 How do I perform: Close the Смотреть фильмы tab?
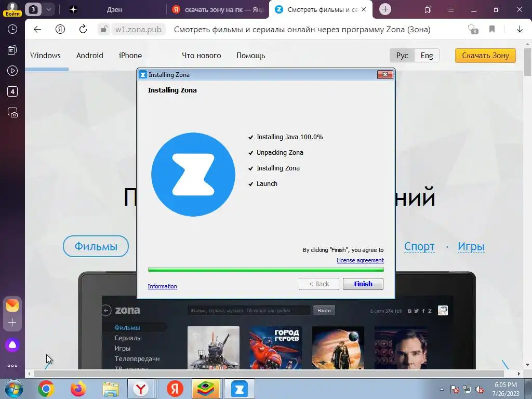point(364,9)
